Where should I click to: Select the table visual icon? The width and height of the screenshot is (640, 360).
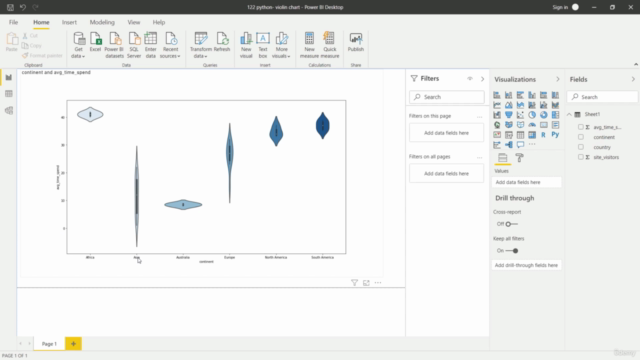point(520,135)
